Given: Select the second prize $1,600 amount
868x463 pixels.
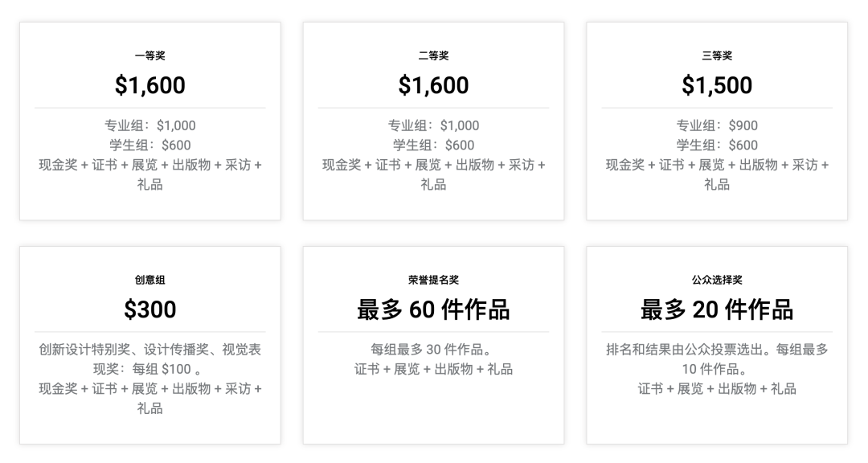Looking at the screenshot, I should click(x=433, y=85).
